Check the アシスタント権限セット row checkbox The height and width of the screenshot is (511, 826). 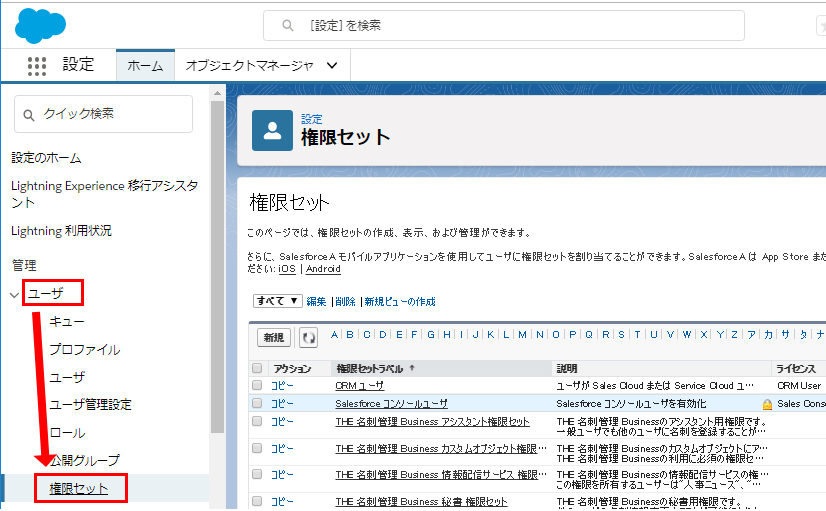(257, 421)
